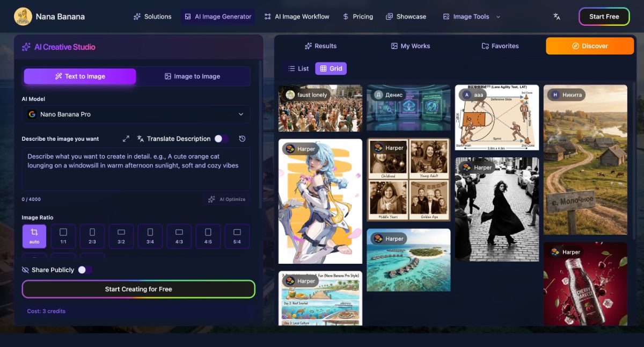Click the language translate icon in header
The width and height of the screenshot is (644, 347).
557,17
